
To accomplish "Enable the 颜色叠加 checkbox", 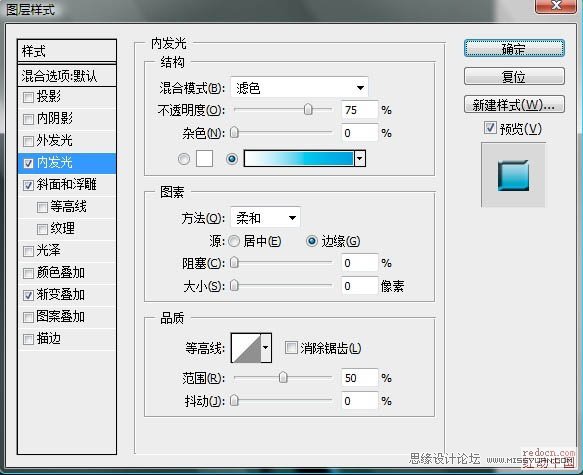I will (28, 273).
